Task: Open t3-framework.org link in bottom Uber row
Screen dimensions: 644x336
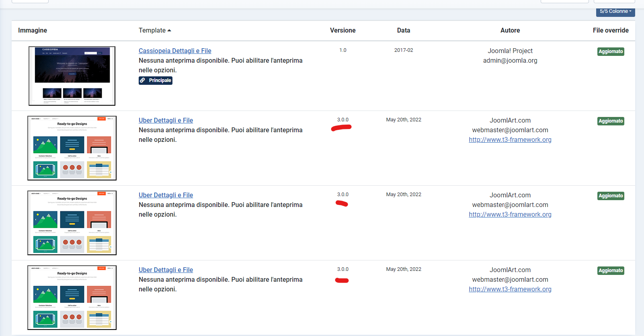Action: (510, 289)
